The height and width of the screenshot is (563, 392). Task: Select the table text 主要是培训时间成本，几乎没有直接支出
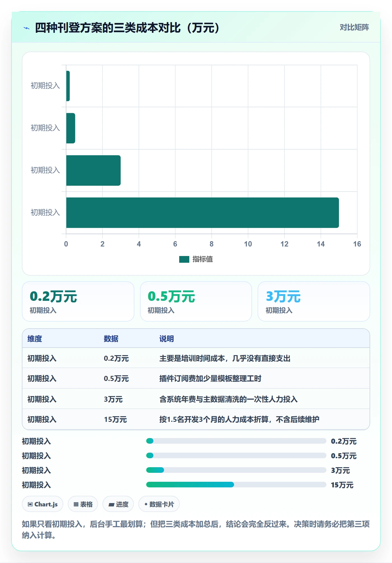225,358
